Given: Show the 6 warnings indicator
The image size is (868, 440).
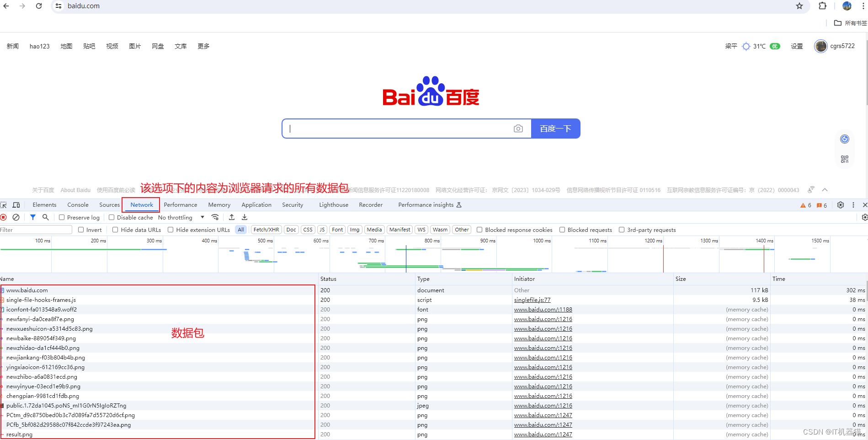Looking at the screenshot, I should click(x=806, y=205).
